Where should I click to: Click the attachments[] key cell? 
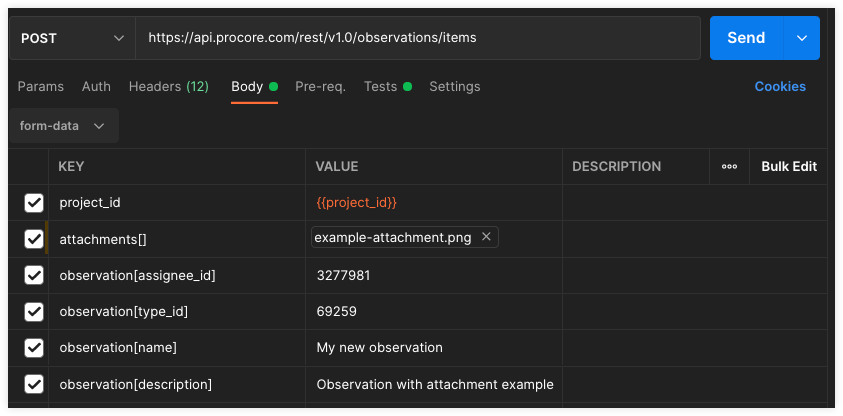(177, 239)
